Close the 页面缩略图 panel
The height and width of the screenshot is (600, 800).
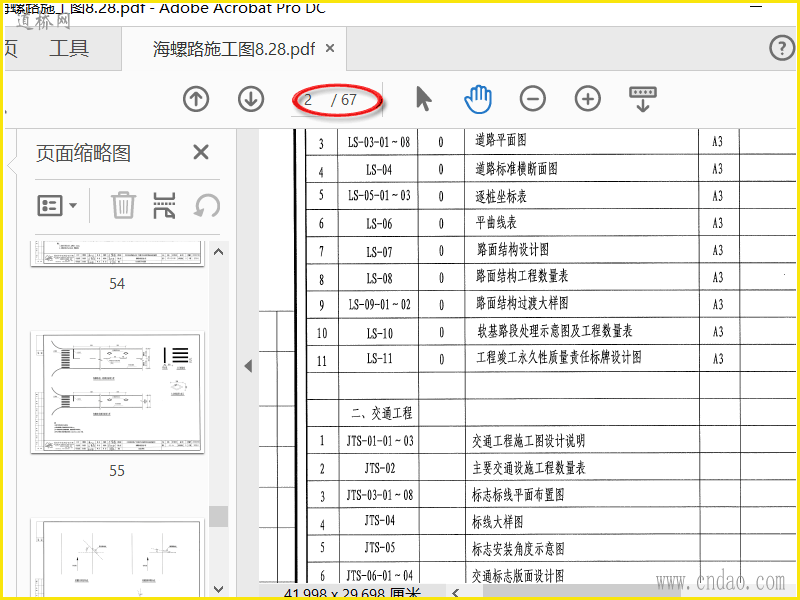[201, 152]
